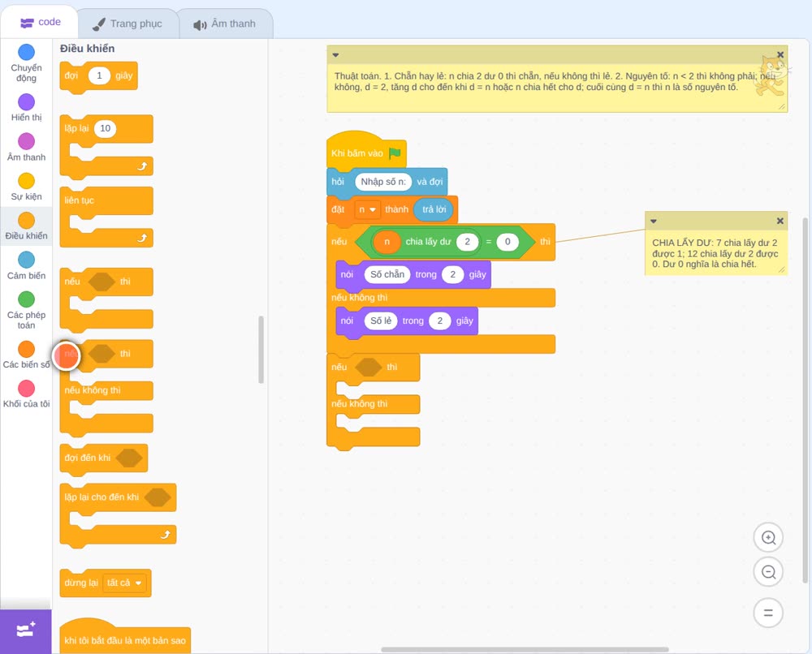This screenshot has width=812, height=654.
Task: Open the Hiển thị block category
Action: tap(26, 108)
